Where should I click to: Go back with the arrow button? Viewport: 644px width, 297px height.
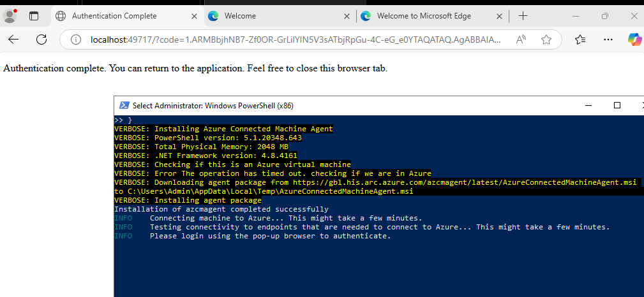click(x=13, y=40)
